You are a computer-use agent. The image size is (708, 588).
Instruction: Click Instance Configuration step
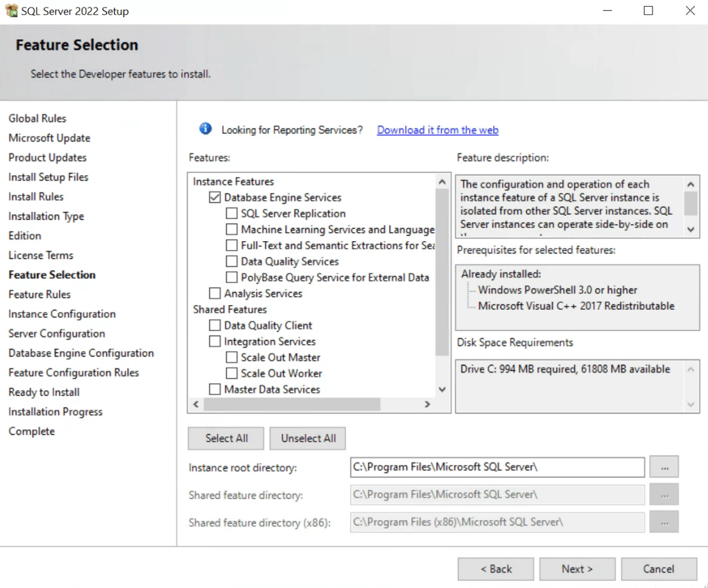pyautogui.click(x=62, y=314)
